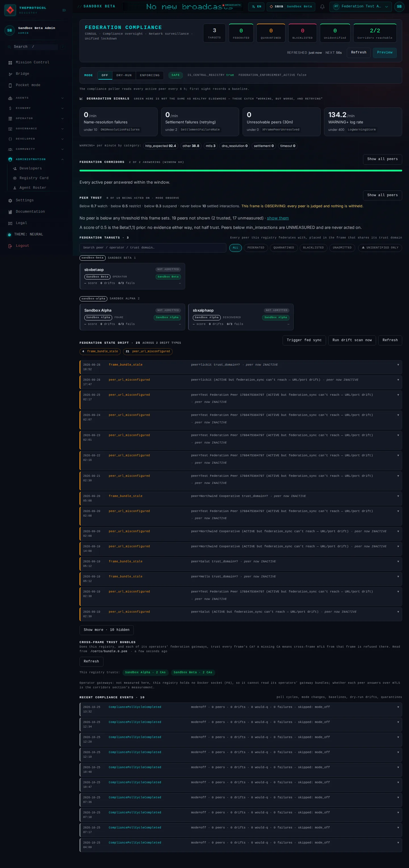Open notifications with the bell icon

(322, 7)
